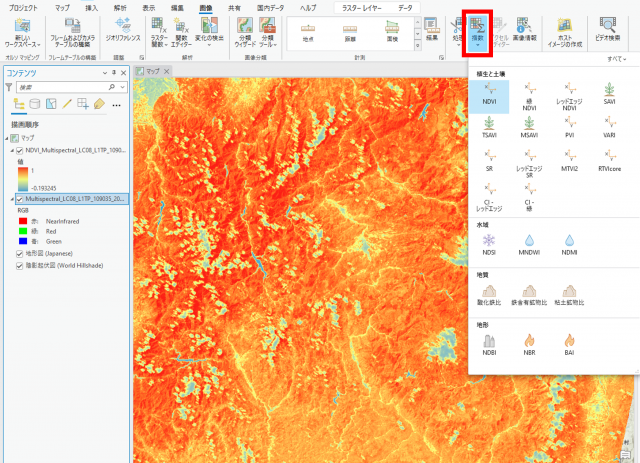640x463 pixels.
Task: Show list by editing pencil view
Action: click(x=67, y=104)
